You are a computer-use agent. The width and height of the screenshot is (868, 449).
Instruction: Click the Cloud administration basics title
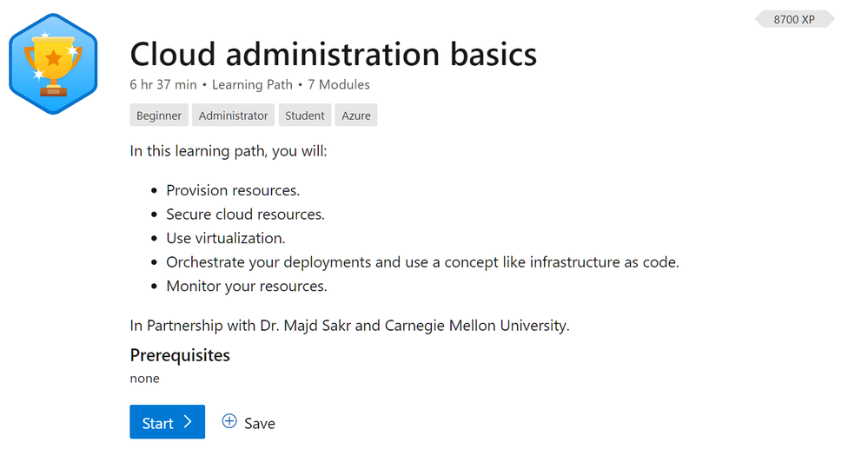(x=333, y=55)
